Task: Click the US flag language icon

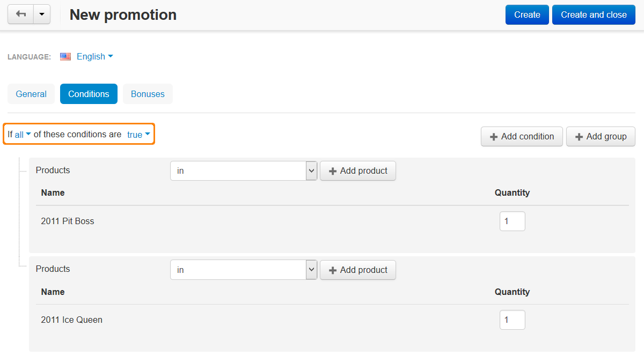Action: click(65, 56)
